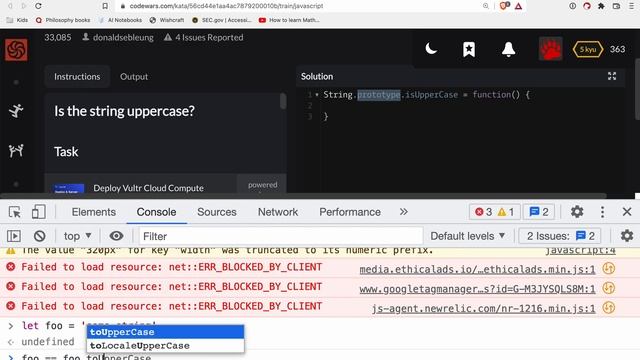Click the request icon beside googletagmanager error
The image size is (640, 360).
(x=609, y=288)
